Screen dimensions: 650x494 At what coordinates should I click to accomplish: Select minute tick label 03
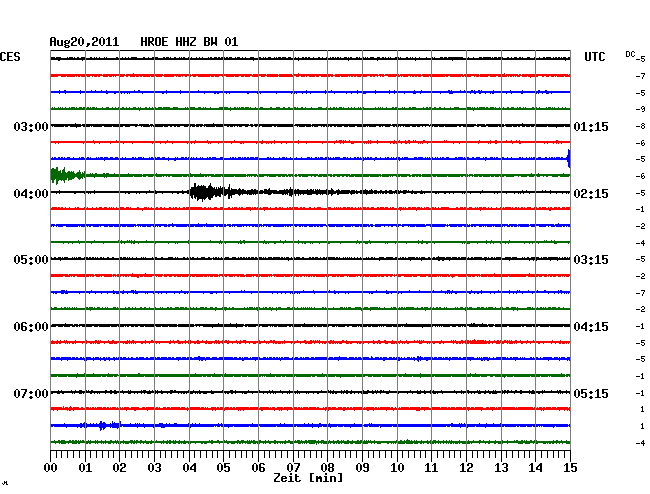click(x=154, y=468)
